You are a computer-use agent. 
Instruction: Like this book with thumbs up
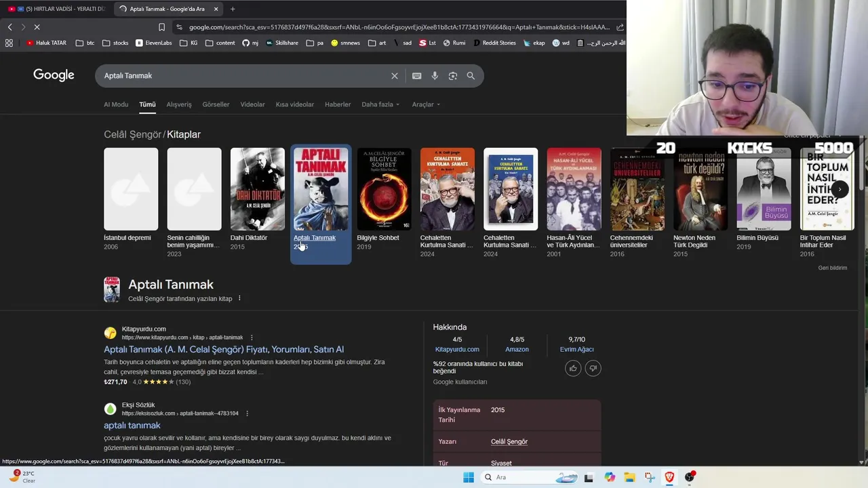573,368
